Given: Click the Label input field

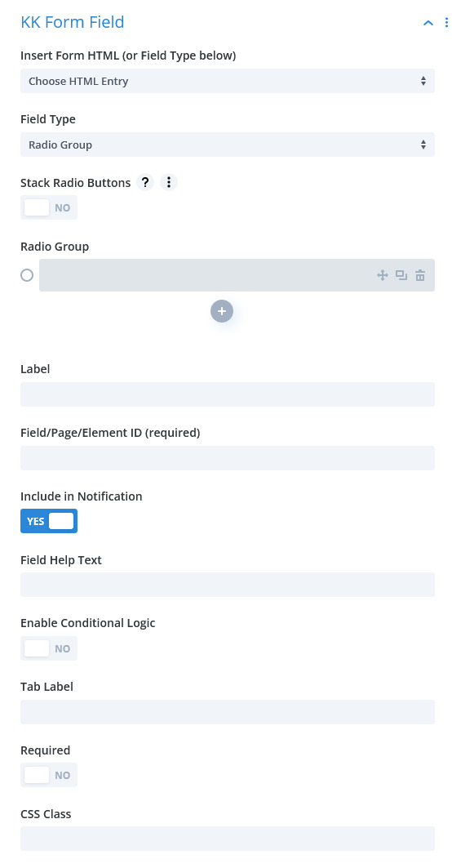Looking at the screenshot, I should [x=228, y=394].
